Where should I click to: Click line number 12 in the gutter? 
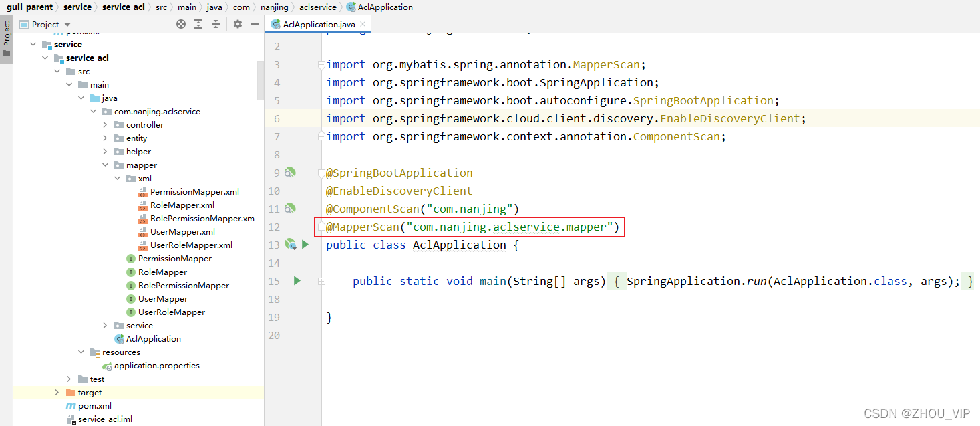(x=274, y=227)
